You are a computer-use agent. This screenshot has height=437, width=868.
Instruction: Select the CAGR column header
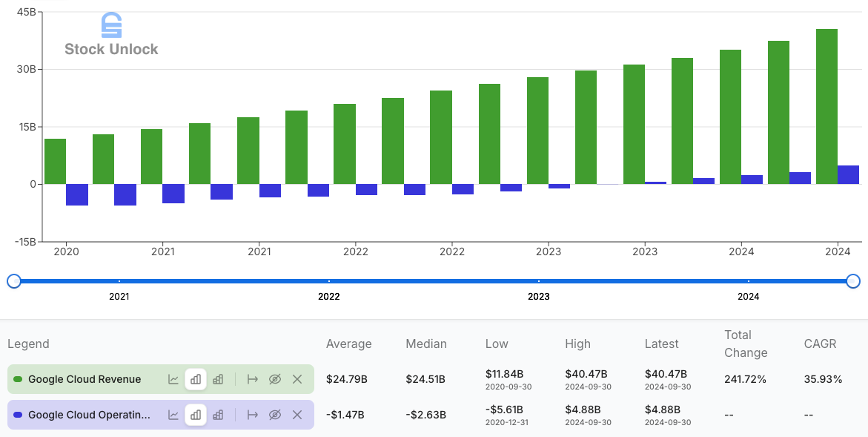click(x=821, y=344)
